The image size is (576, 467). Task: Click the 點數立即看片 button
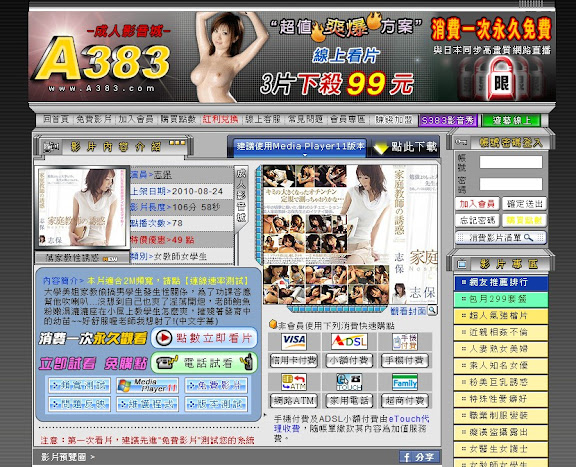pyautogui.click(x=204, y=338)
